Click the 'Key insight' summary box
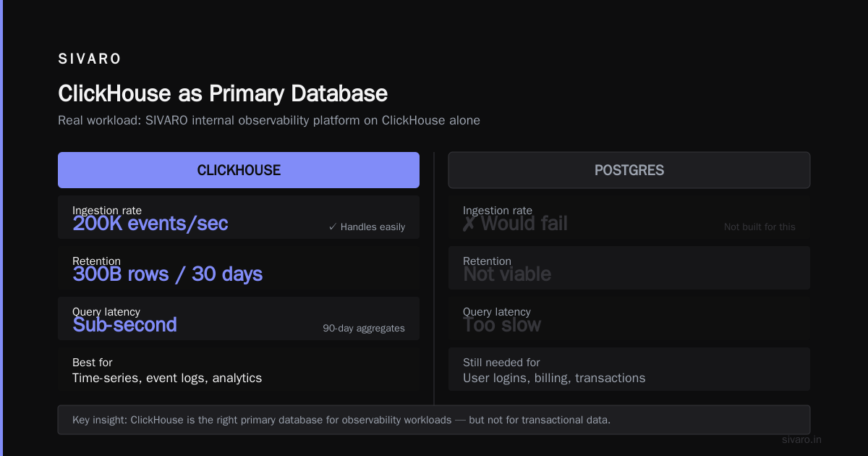 pos(434,420)
